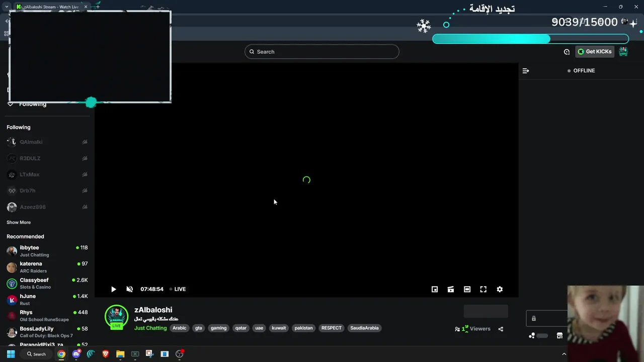Open zAlbaloshi channel avatar
This screenshot has width=644, height=362.
pyautogui.click(x=116, y=317)
